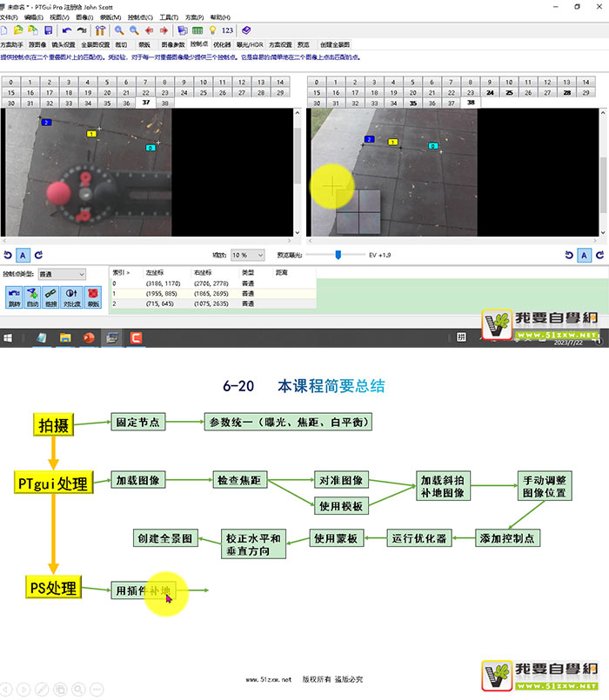Image resolution: width=609 pixels, height=700 pixels.
Task: Click slideshow zoom magnifier icon
Action: 78,690
